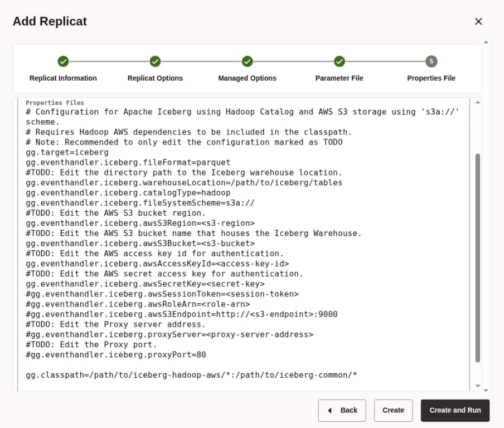The image size is (504, 428).
Task: Close the Add Replicat dialog
Action: coord(478,21)
